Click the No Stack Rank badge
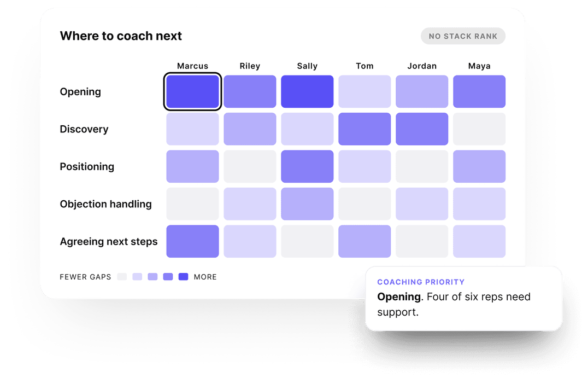This screenshot has height=378, width=588. 463,36
